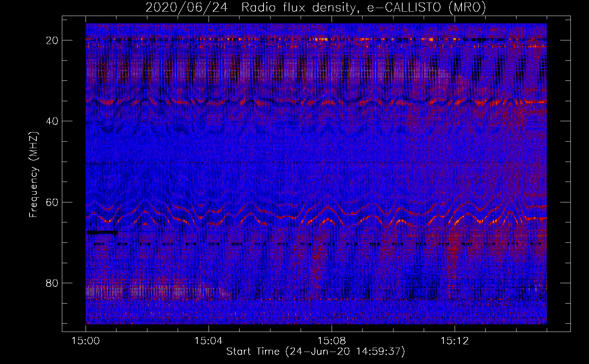Click the 'Frequency (MHZ)' axis title
This screenshot has width=589, height=364.
(33, 175)
